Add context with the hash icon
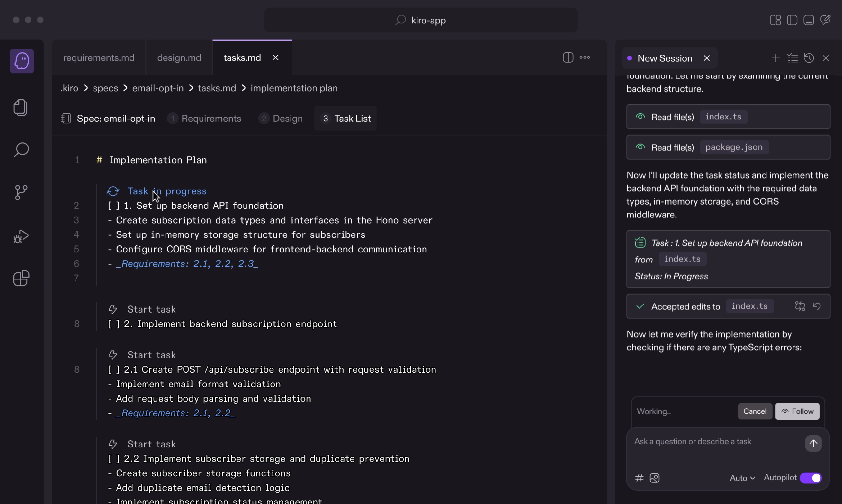Screen dimensions: 842x504 click(640, 478)
